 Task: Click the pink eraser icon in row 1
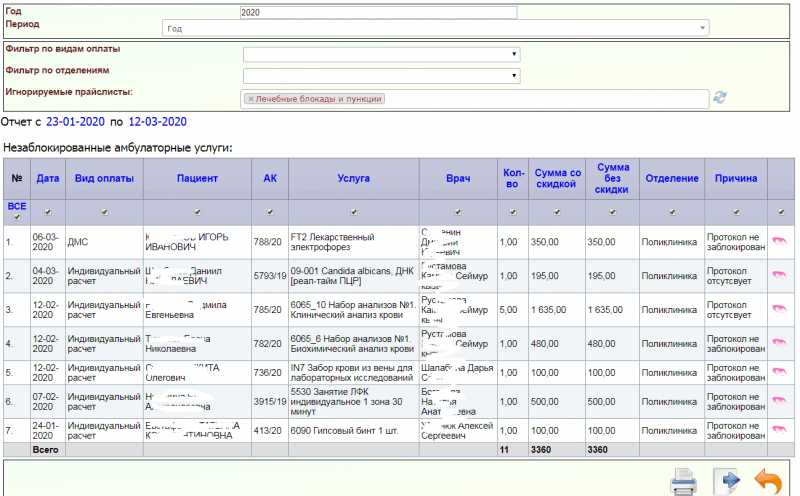coord(778,241)
